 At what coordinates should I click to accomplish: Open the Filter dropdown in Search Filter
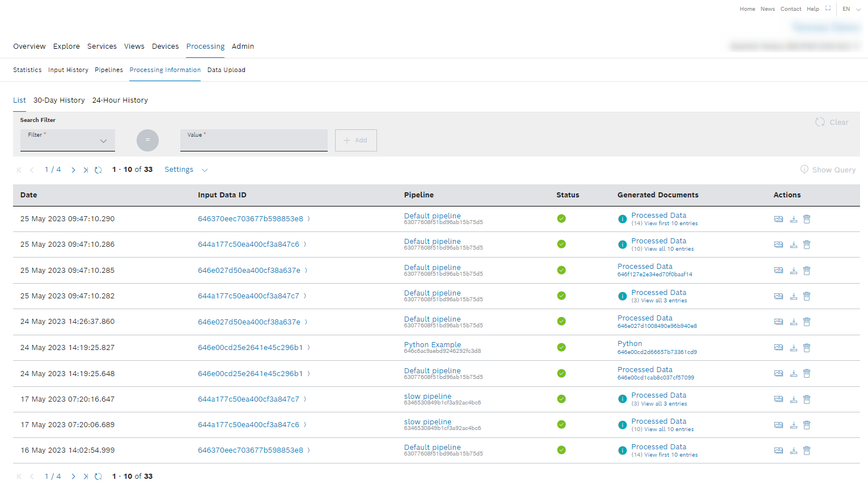pyautogui.click(x=67, y=140)
